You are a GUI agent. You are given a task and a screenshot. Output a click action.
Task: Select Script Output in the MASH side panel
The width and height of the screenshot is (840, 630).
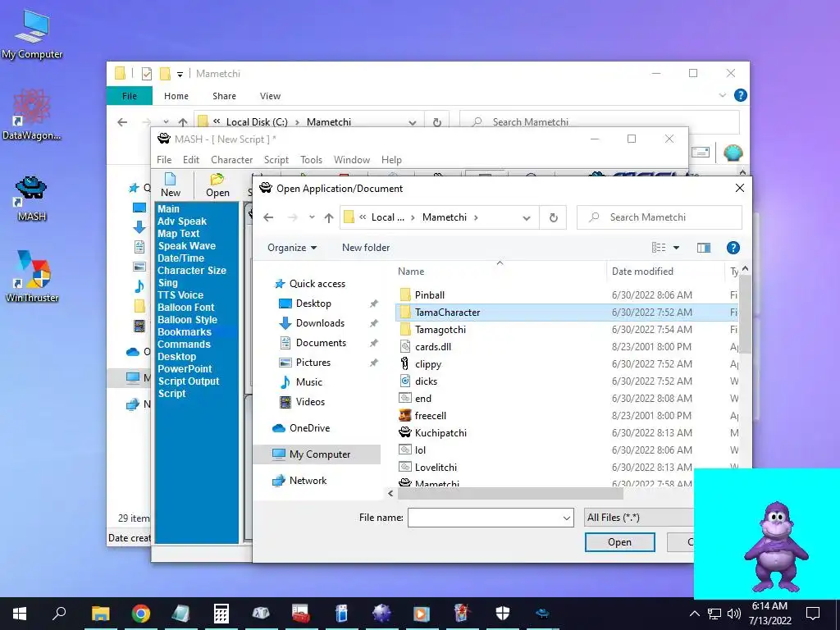pyautogui.click(x=189, y=381)
